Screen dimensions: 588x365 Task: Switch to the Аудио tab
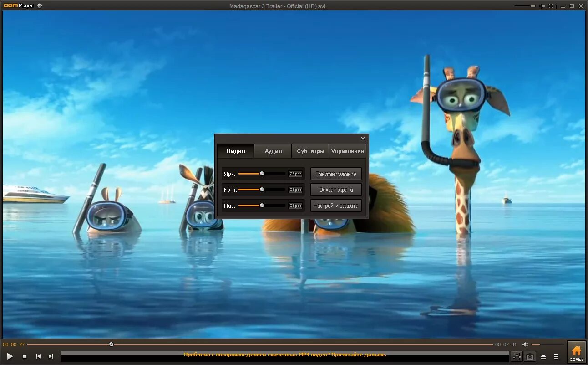click(273, 151)
